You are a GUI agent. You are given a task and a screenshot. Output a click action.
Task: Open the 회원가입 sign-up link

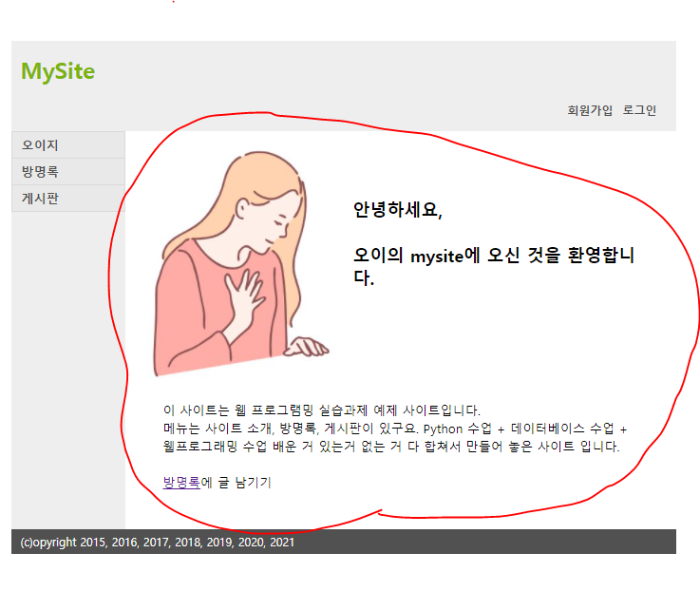590,110
